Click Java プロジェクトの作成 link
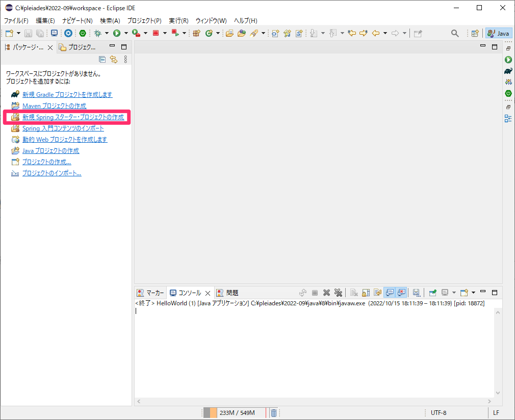Screen dimensions: 515x420 pyautogui.click(x=50, y=151)
